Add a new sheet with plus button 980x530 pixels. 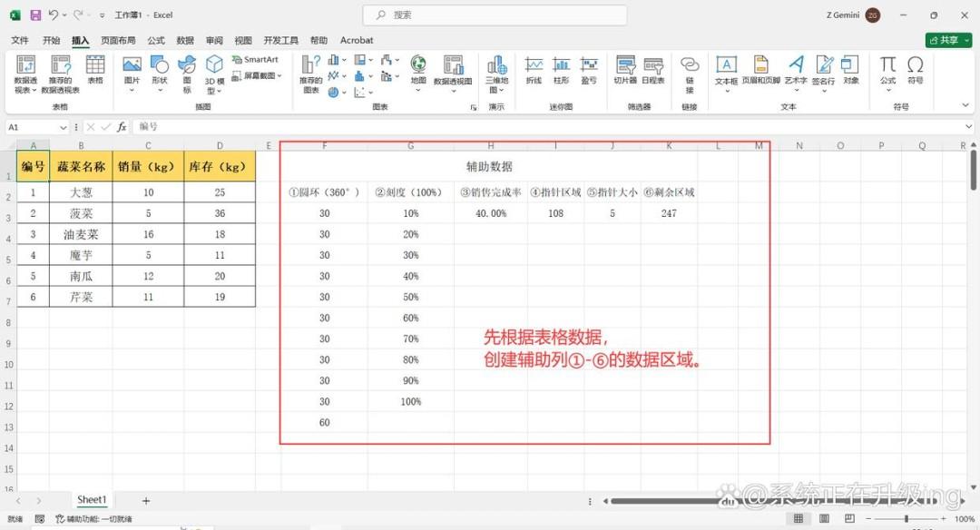[145, 501]
